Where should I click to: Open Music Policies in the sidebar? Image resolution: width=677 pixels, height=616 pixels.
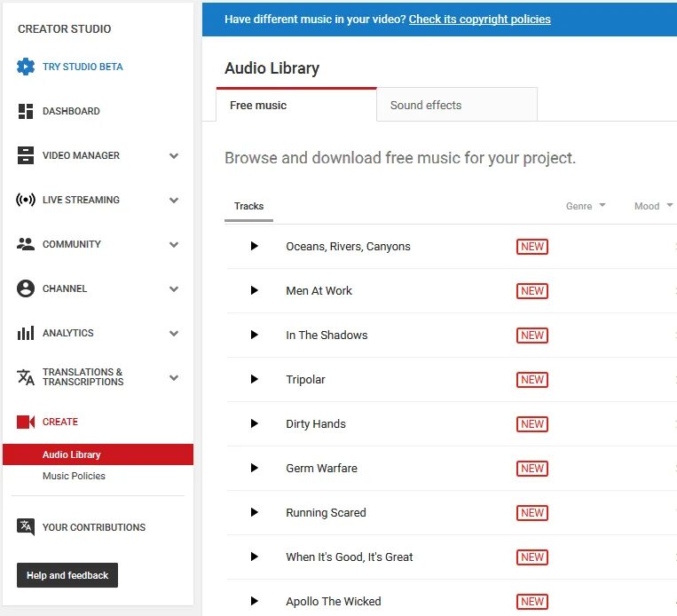point(74,476)
